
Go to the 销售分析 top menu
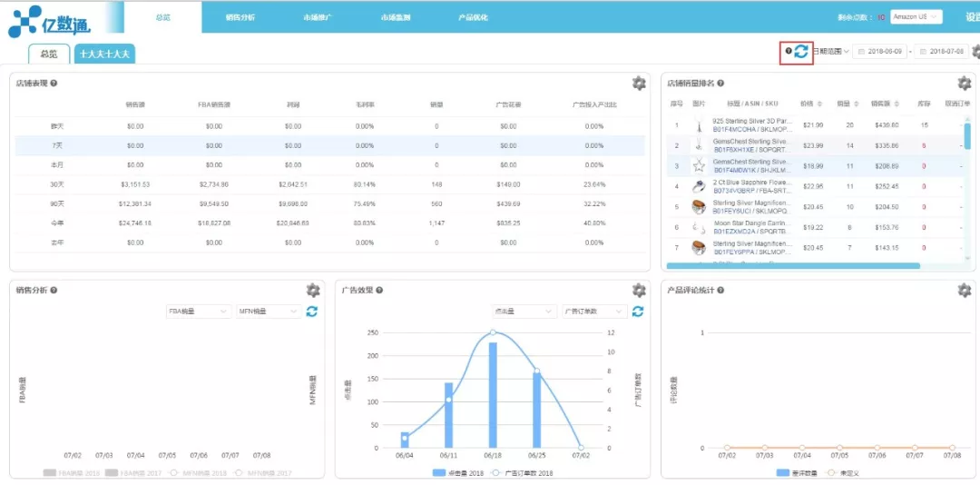pos(240,17)
